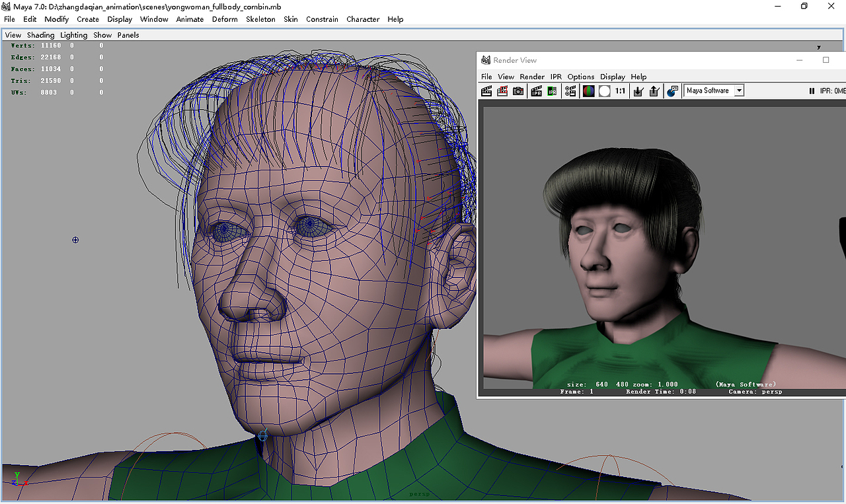Toggle RGB channel display in Render View
Screen dimensions: 846x504
tap(588, 91)
